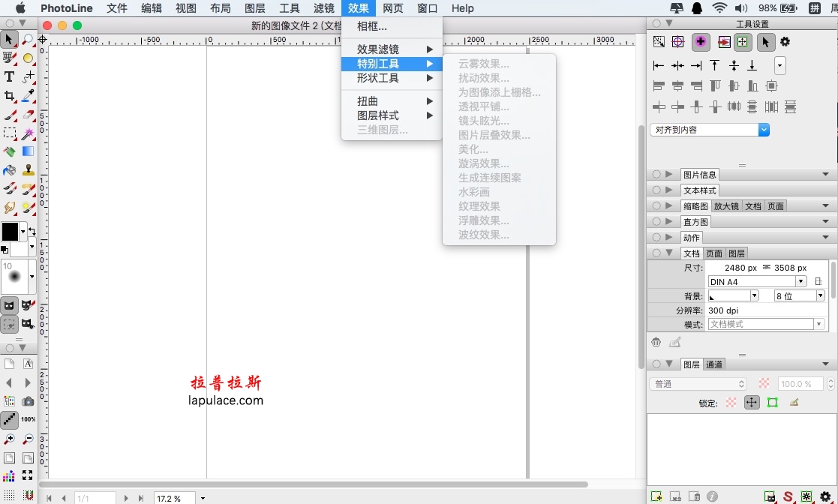Choose the Smudge finger tool

(x=9, y=207)
